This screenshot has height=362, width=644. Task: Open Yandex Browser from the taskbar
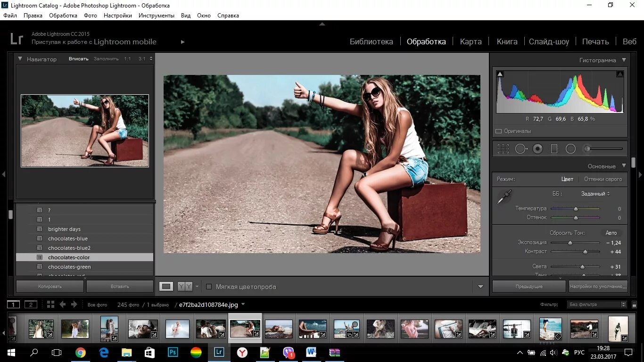click(242, 352)
